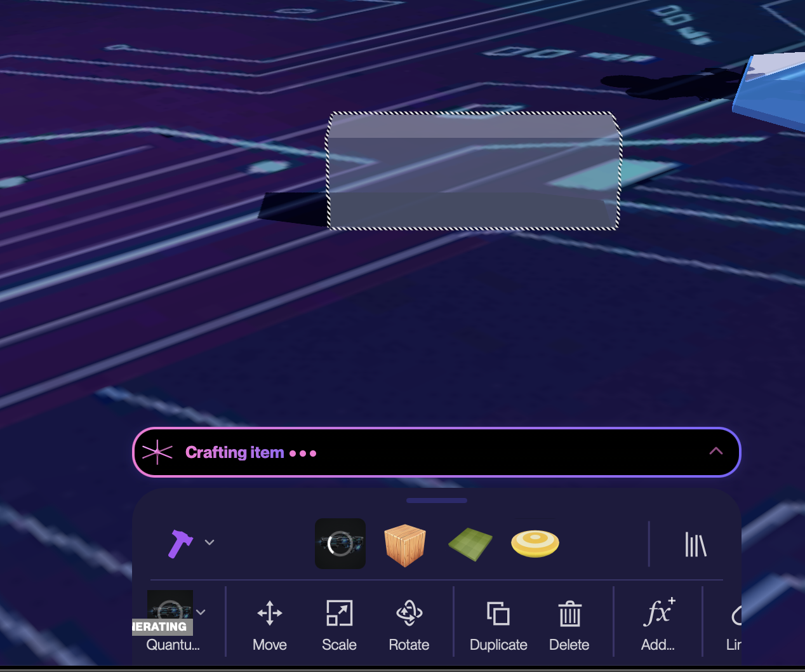Duplicate the selected object
This screenshot has width=805, height=672.
(498, 626)
